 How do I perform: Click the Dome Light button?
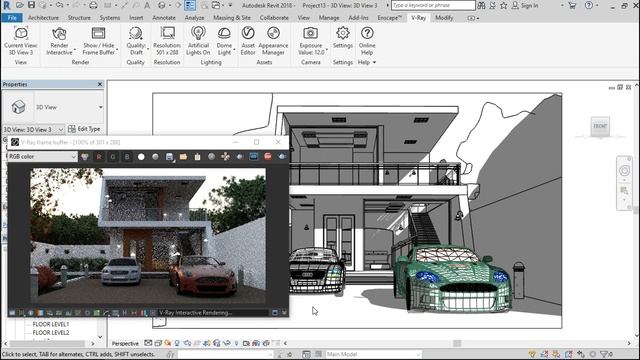[224, 41]
